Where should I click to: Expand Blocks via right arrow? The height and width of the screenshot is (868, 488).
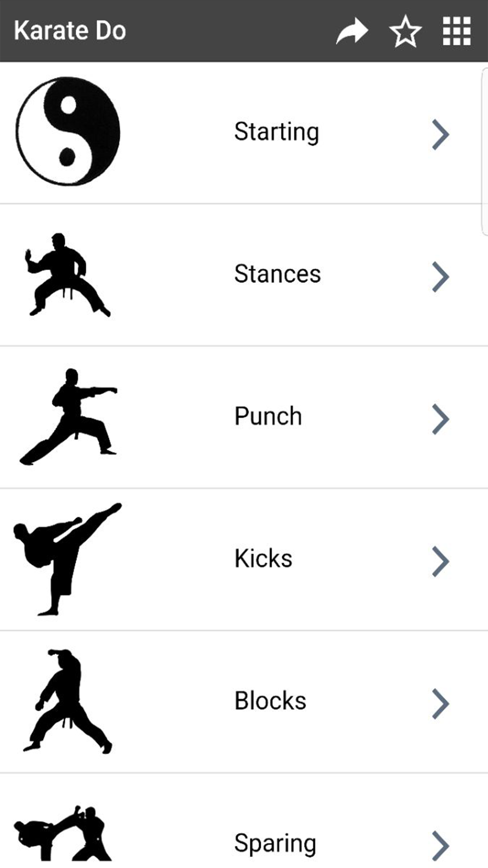point(440,704)
